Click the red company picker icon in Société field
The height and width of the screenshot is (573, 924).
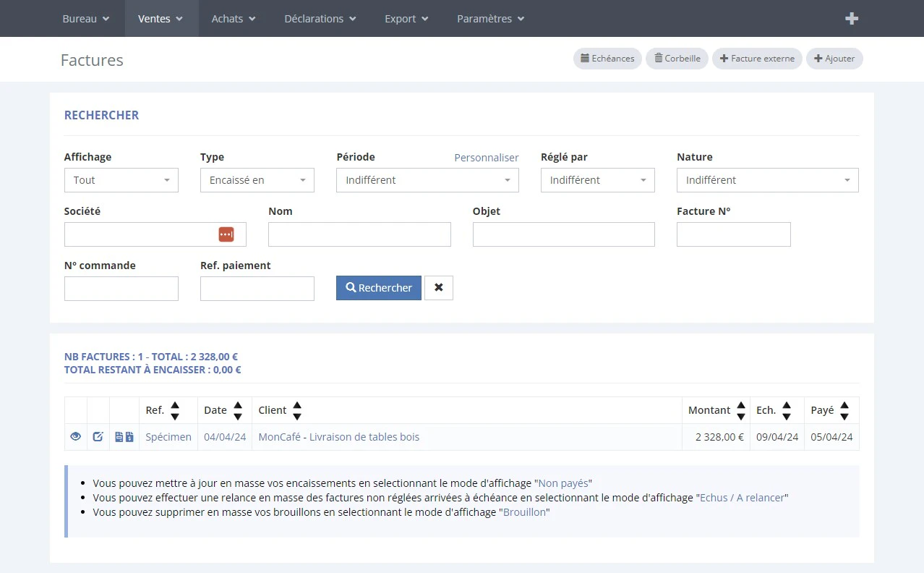[226, 234]
